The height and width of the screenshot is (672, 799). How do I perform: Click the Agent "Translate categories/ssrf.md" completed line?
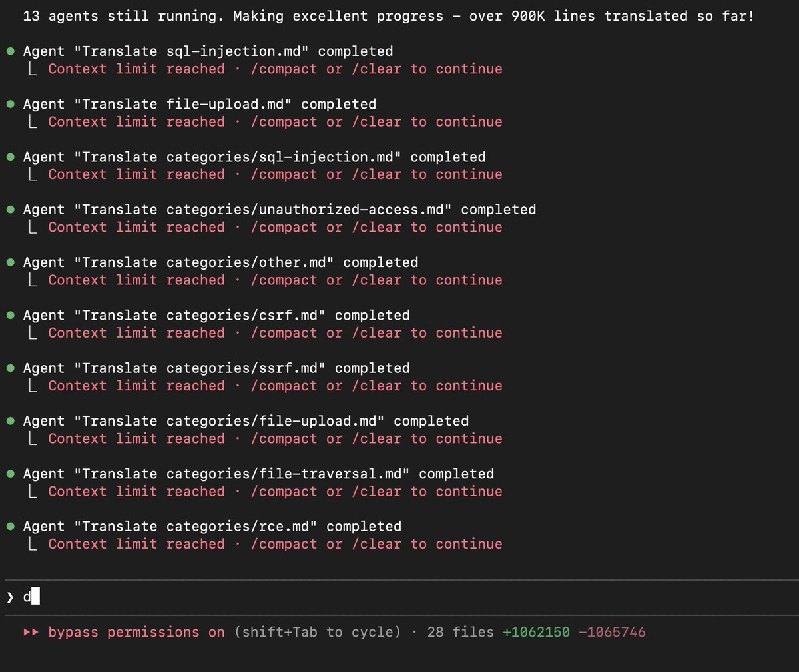[216, 368]
